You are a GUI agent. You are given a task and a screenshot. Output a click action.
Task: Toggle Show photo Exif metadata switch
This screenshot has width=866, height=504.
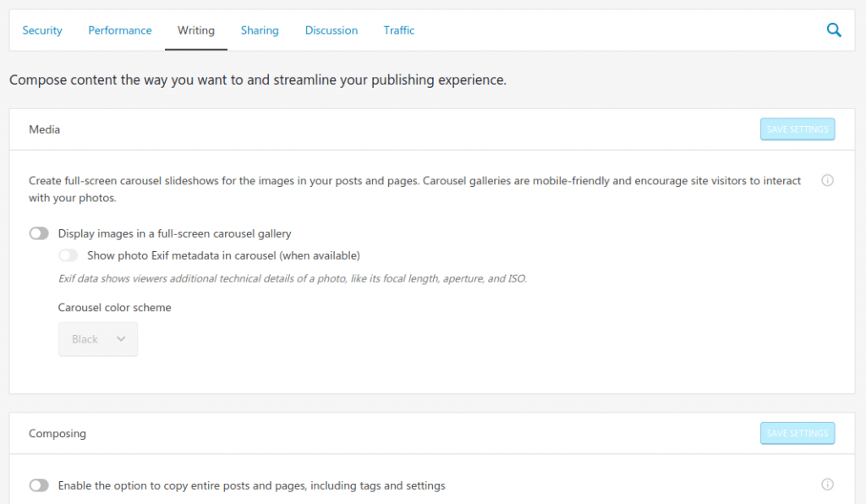68,255
